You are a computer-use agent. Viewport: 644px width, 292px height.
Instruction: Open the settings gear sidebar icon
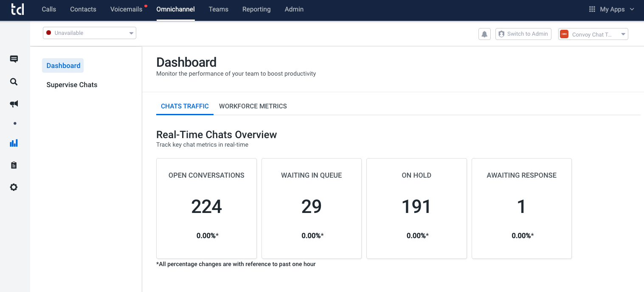coord(14,187)
